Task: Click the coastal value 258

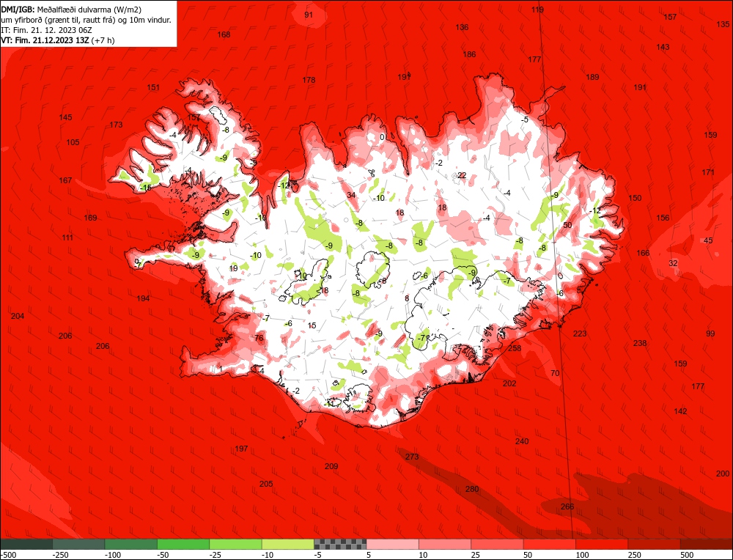Action: pos(515,348)
